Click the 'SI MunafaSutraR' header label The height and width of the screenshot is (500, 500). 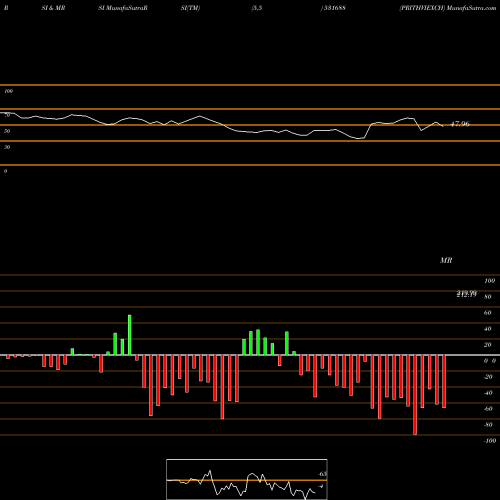click(123, 8)
